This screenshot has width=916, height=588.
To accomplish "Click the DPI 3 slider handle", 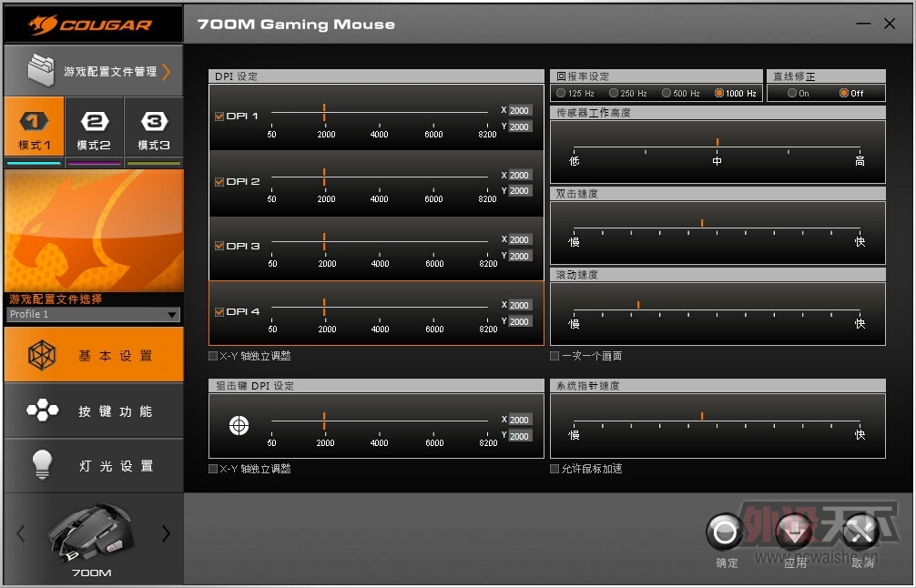I will tap(324, 241).
